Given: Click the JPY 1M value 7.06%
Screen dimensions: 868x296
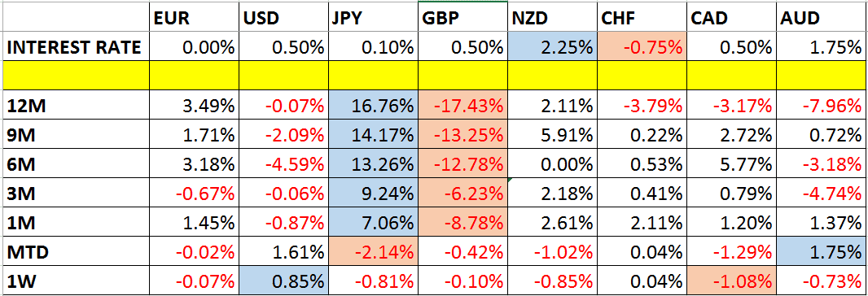Looking at the screenshot, I should click(372, 223).
